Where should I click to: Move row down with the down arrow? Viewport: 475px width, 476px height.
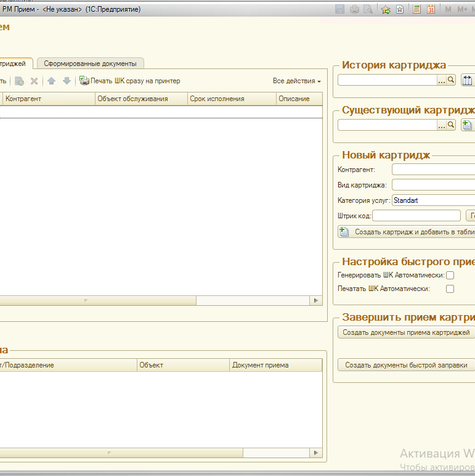pyautogui.click(x=67, y=81)
